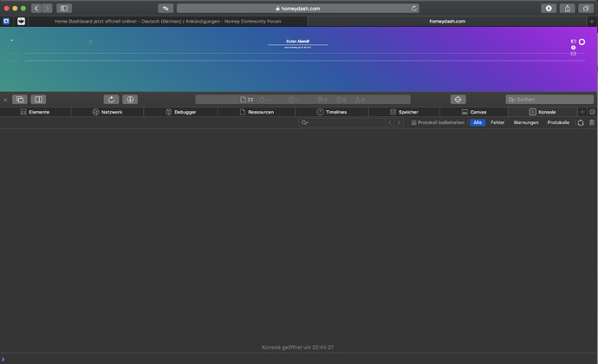The image size is (598, 364).
Task: Filter console by Alle
Action: (x=478, y=122)
